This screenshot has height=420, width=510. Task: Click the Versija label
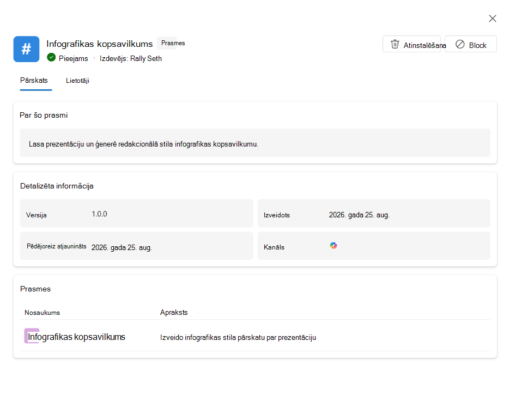point(37,215)
